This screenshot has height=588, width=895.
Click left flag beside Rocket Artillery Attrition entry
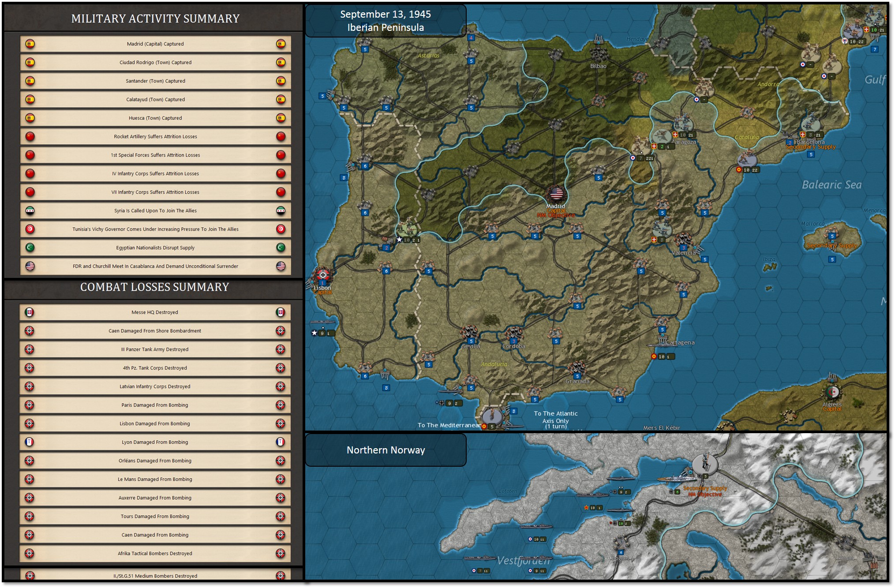click(30, 136)
